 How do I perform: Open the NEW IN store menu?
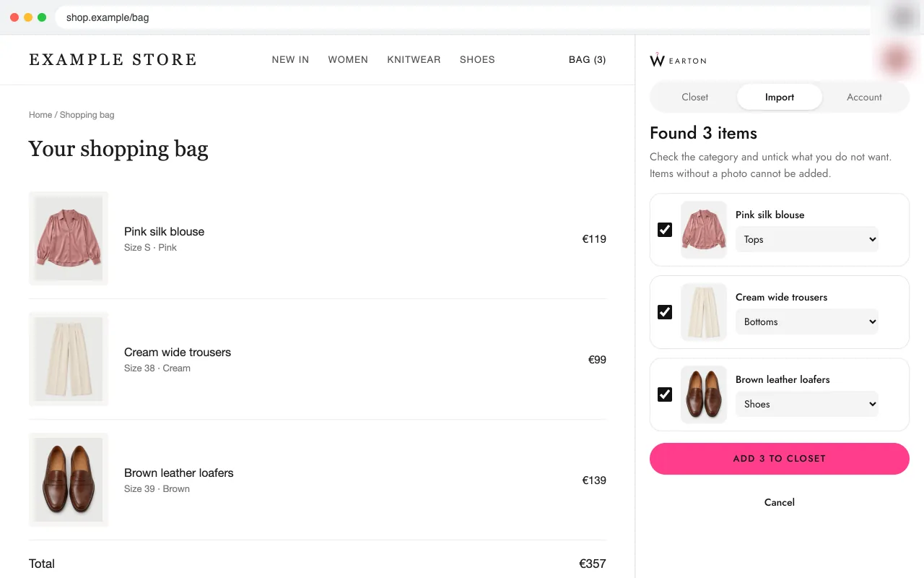click(x=290, y=60)
